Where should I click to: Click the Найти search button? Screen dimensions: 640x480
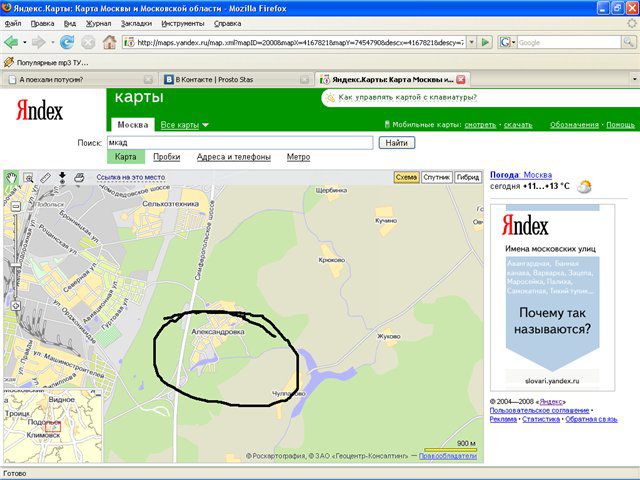(397, 143)
